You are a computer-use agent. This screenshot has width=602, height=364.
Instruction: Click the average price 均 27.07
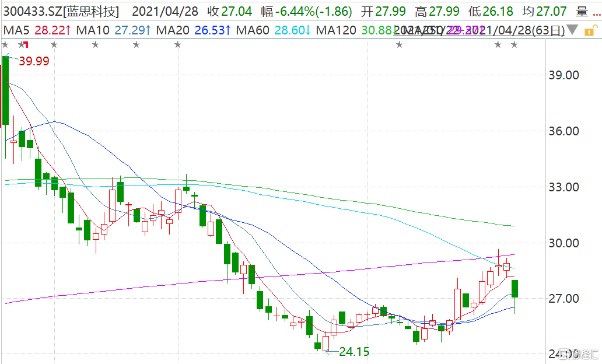coord(544,12)
